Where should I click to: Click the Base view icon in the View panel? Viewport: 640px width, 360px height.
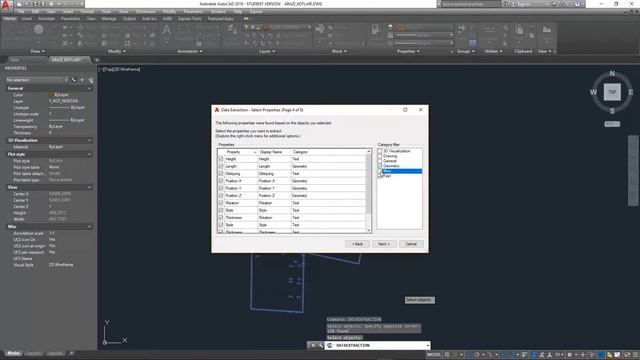[547, 29]
